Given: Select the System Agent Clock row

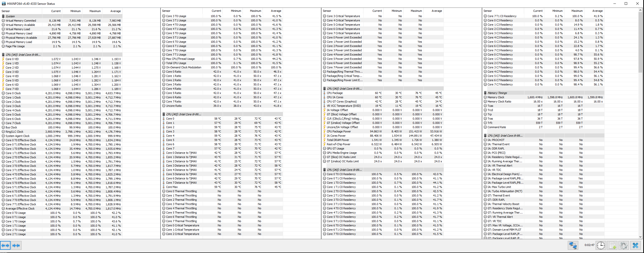Looking at the screenshot, I should (61, 136).
